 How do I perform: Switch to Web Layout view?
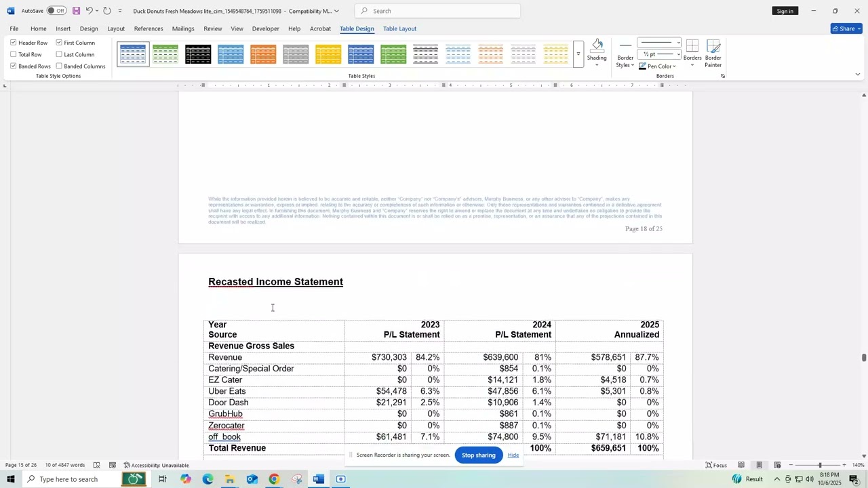pos(777,465)
